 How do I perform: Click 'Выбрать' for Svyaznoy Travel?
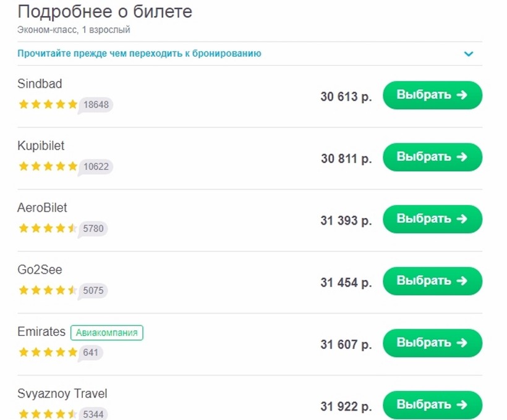pos(432,405)
